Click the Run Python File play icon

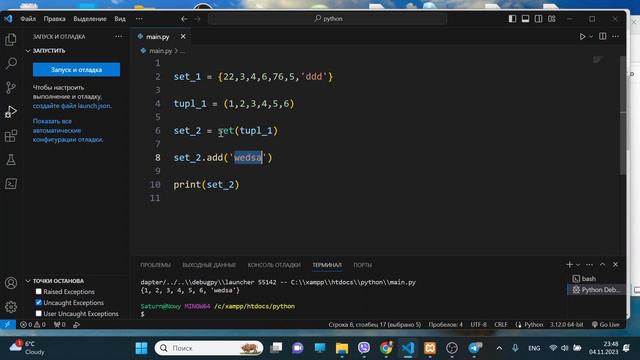click(x=582, y=36)
